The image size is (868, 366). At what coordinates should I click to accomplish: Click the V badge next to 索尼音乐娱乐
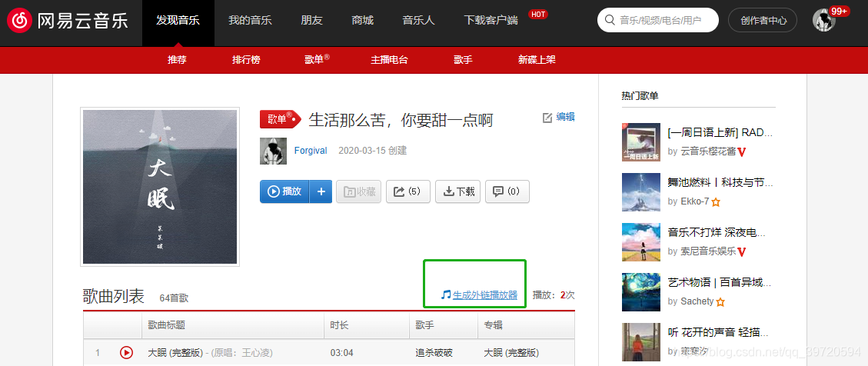[x=742, y=252]
